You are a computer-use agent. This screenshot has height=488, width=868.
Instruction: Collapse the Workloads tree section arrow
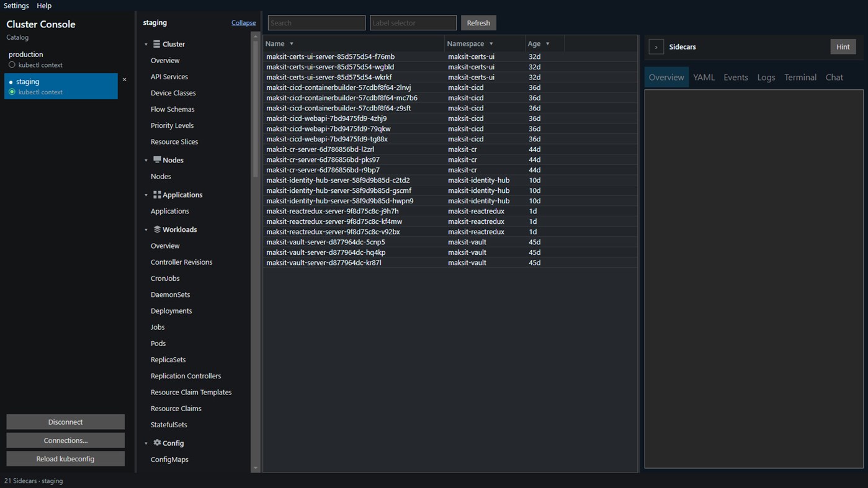point(146,230)
